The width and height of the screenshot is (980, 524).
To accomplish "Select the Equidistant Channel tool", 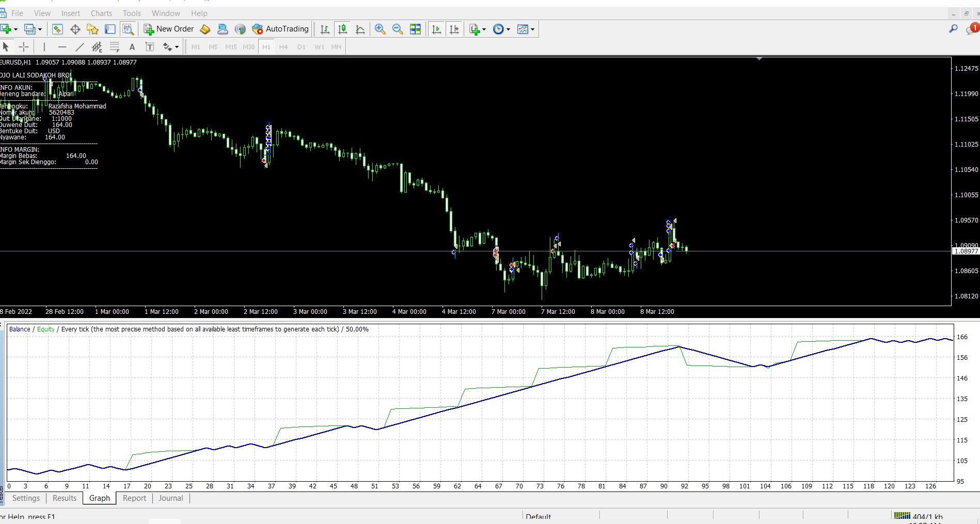I will pos(97,47).
